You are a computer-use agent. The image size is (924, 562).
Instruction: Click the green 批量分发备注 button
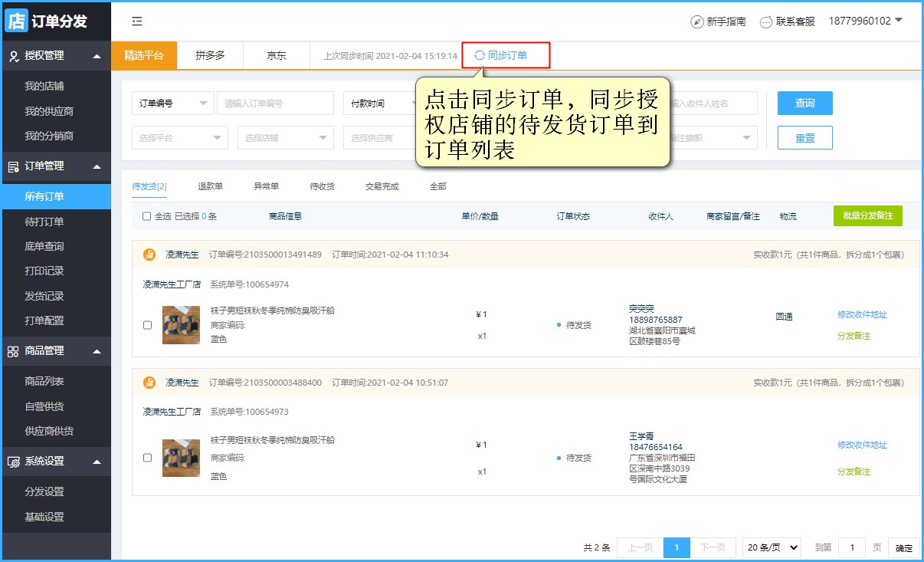867,216
